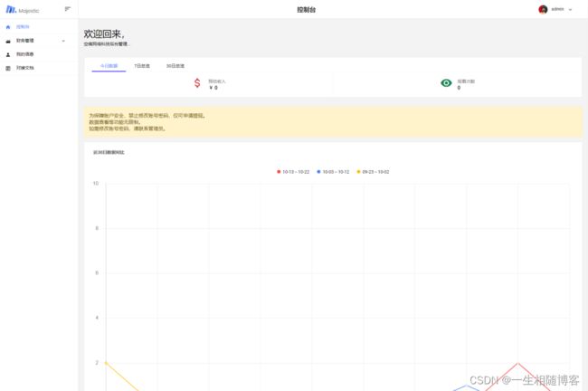Switch to the 30日数据 tab
Viewport: 588px width, 391px height.
tap(175, 66)
